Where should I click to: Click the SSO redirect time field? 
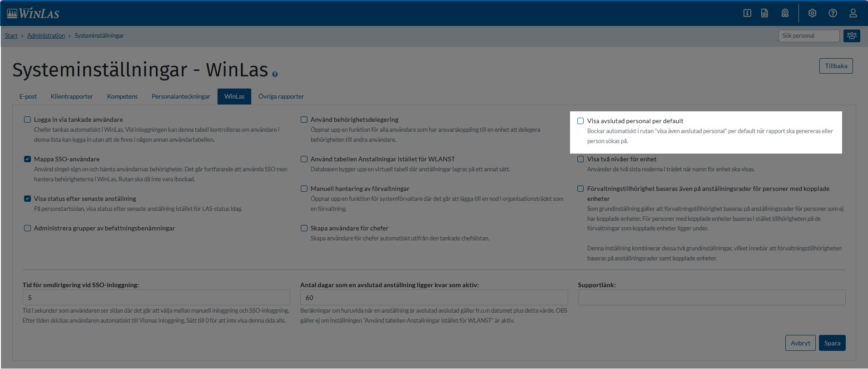tap(156, 298)
